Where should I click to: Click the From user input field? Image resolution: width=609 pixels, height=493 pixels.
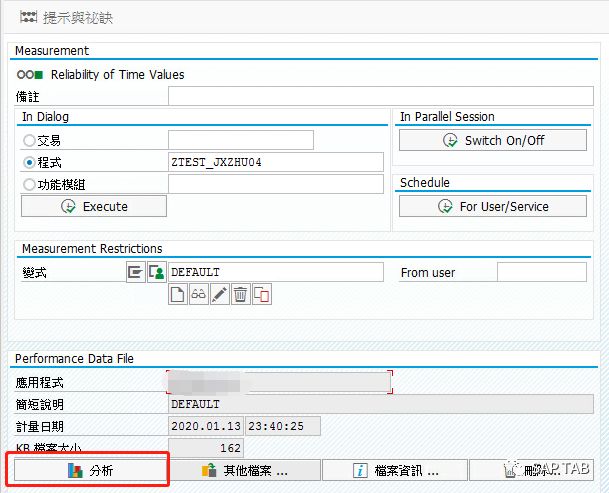542,272
